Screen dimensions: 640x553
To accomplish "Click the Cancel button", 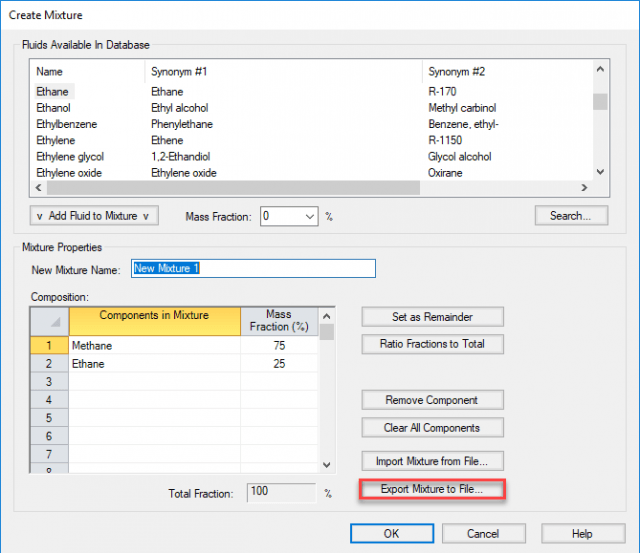I will (483, 533).
